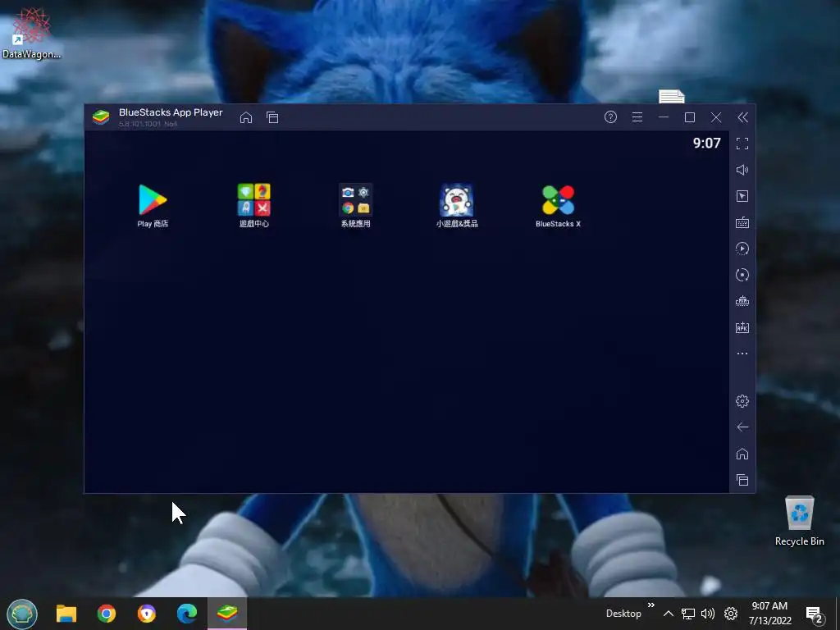Open network status tray icon

point(688,614)
